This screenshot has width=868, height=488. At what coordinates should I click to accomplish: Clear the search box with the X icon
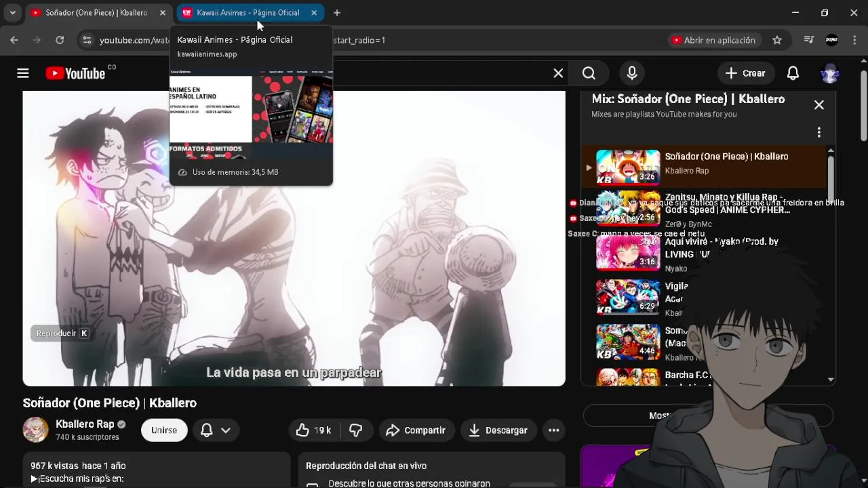click(558, 73)
